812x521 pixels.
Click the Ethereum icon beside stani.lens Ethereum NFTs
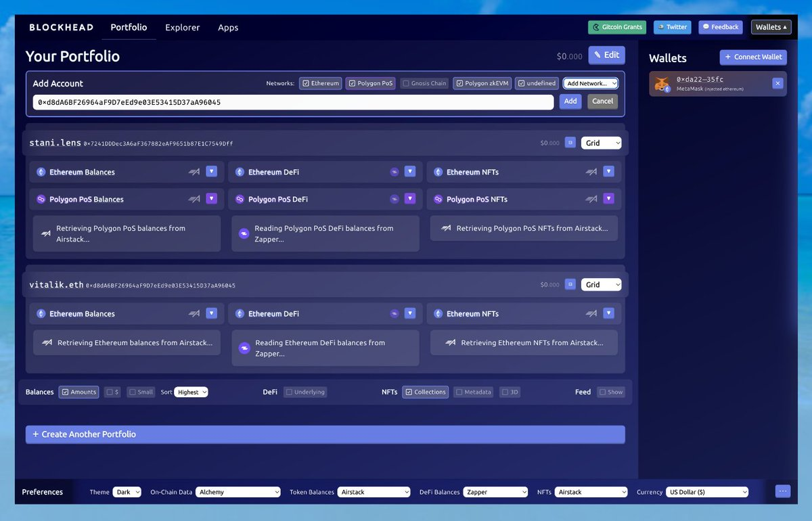438,172
